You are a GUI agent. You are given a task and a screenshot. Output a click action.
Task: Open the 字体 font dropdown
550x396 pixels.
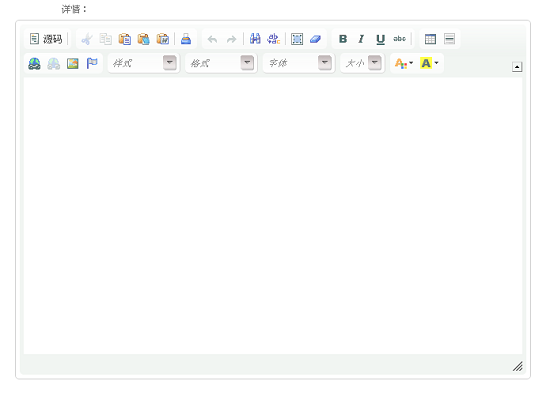point(299,63)
